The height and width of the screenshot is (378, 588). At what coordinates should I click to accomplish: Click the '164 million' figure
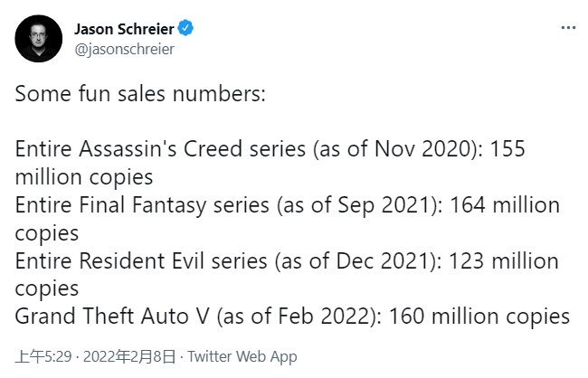507,205
